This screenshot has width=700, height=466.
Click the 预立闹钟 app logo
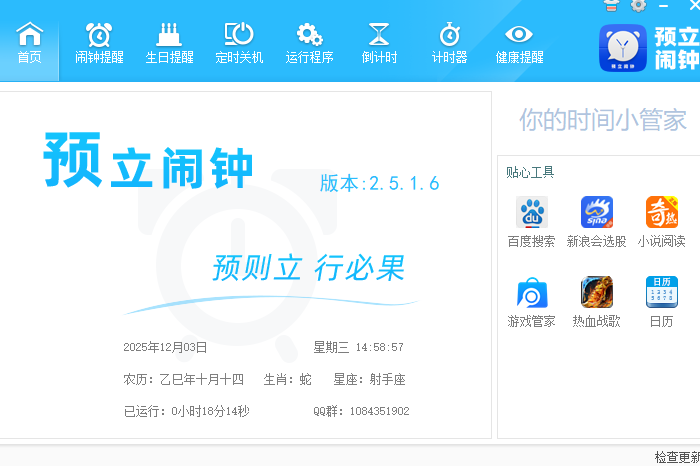(x=650, y=47)
